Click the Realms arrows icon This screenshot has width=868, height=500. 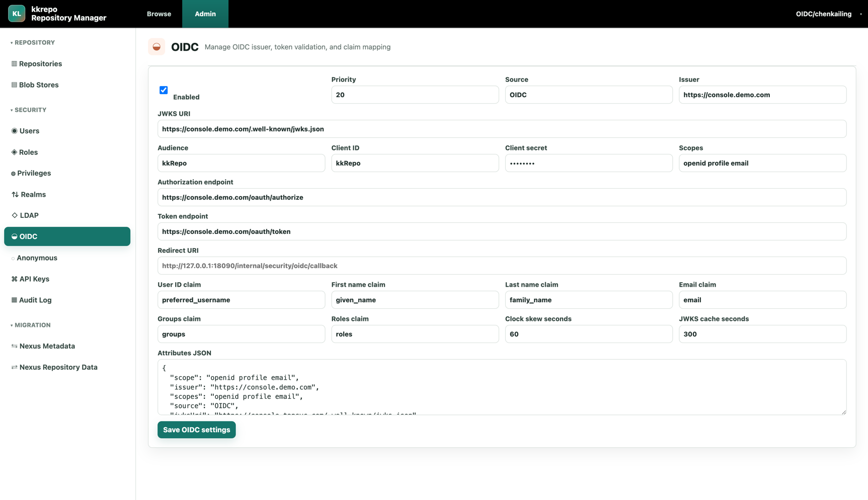pyautogui.click(x=15, y=195)
